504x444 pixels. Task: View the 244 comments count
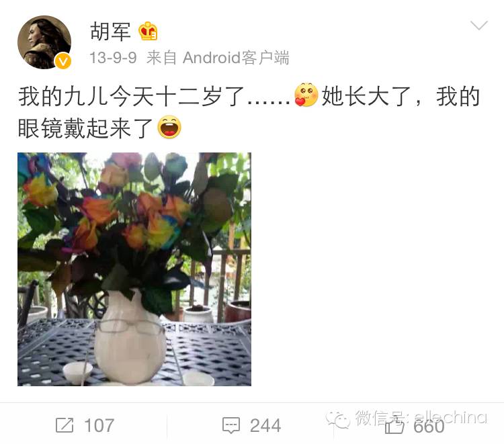click(x=265, y=425)
